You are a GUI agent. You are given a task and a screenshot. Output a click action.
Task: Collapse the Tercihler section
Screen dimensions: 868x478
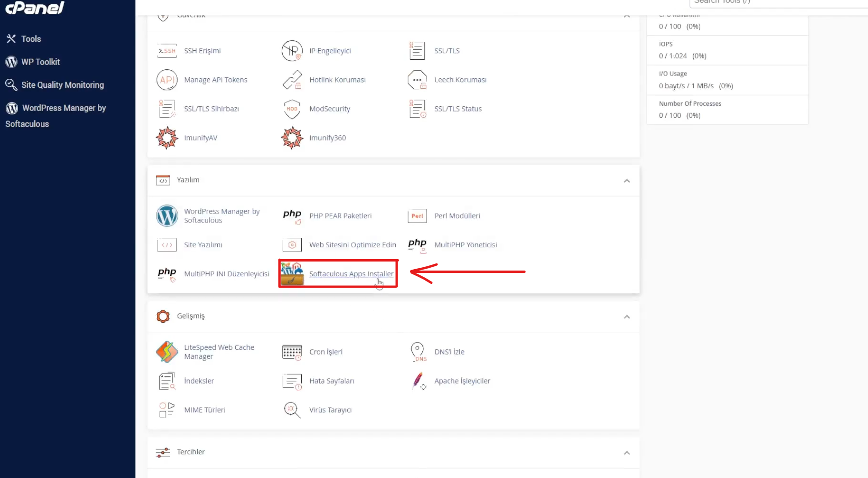coord(627,453)
